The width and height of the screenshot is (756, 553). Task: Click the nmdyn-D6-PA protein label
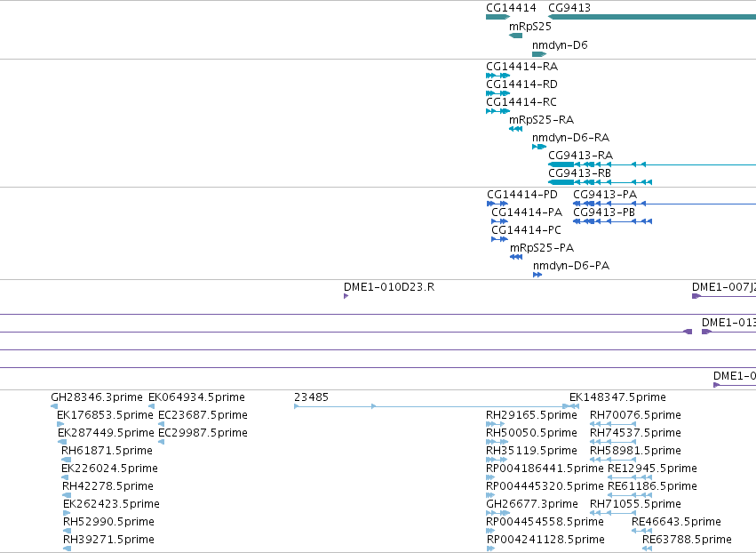571,266
